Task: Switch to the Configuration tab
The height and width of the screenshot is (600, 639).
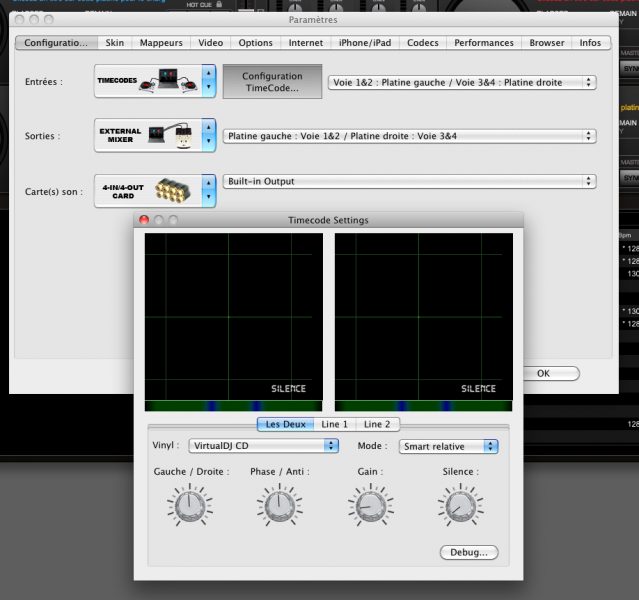Action: point(56,43)
